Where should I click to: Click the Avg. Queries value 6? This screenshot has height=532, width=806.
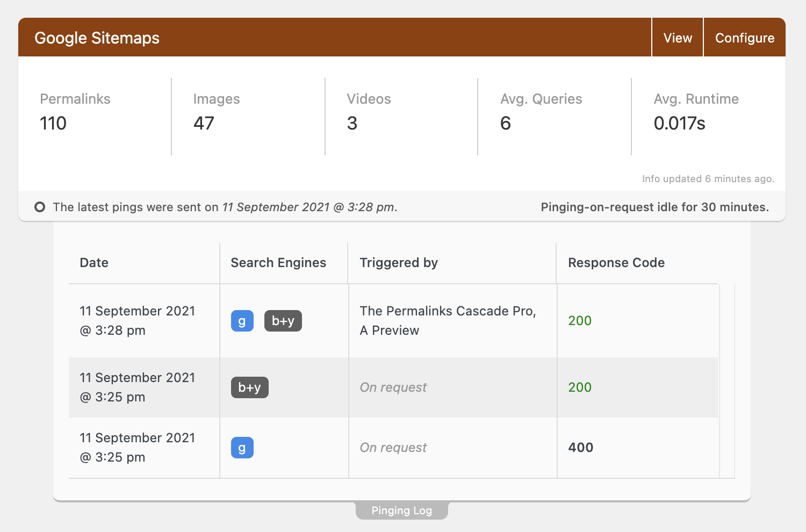[x=506, y=124]
